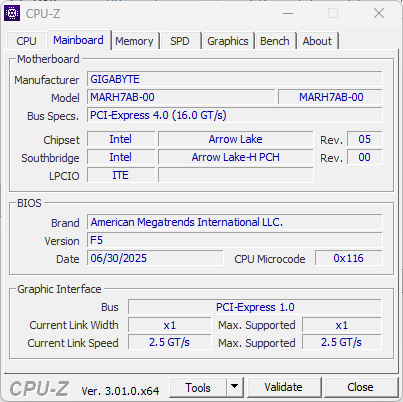Open the Memory tab
The image size is (403, 402).
(134, 41)
